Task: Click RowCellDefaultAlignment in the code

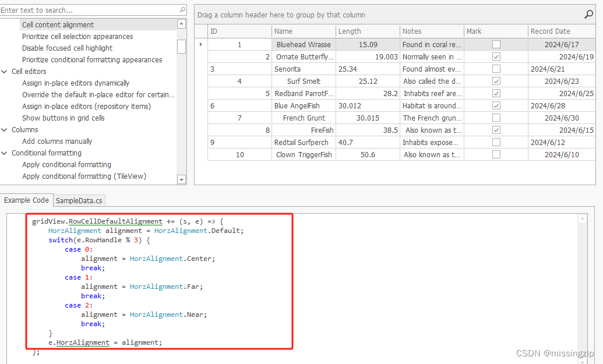Action: [x=115, y=221]
